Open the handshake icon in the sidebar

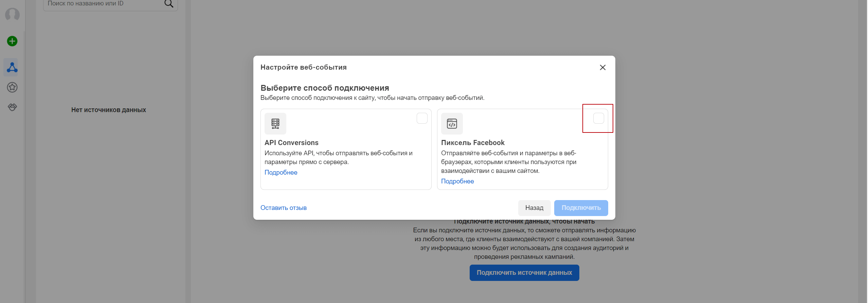[x=12, y=107]
